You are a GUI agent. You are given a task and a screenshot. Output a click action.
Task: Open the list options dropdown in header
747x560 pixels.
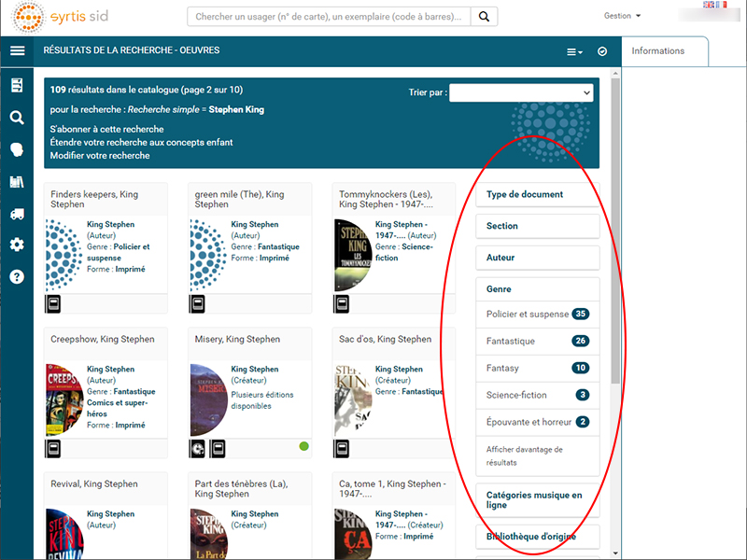[x=574, y=52]
